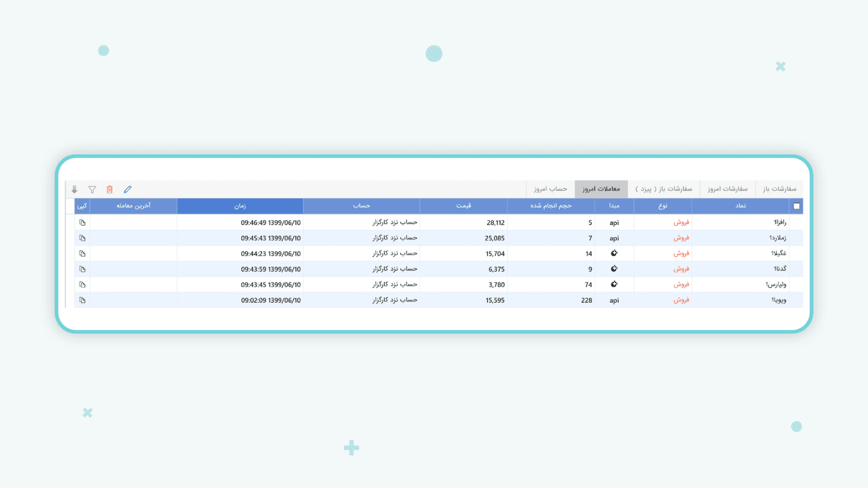The image size is (868, 488).
Task: Click the time 09:43:45 1399/06/10
Action: click(271, 285)
